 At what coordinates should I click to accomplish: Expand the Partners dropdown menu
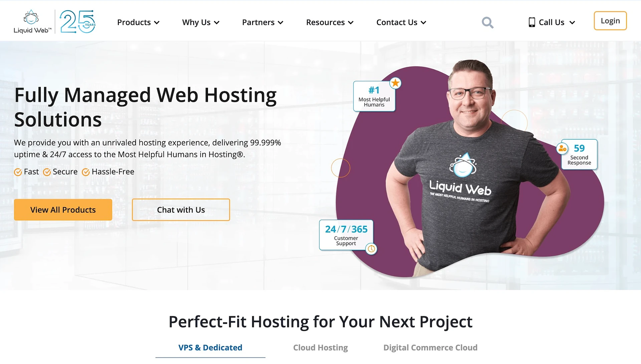(263, 22)
